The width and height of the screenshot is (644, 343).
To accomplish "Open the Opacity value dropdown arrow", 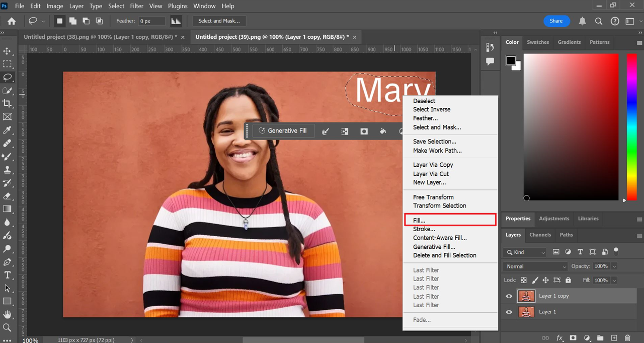I will coord(614,266).
